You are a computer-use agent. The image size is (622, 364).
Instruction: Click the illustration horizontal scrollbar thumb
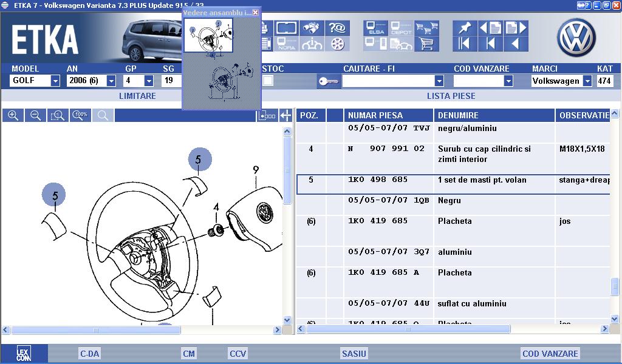tap(95, 330)
